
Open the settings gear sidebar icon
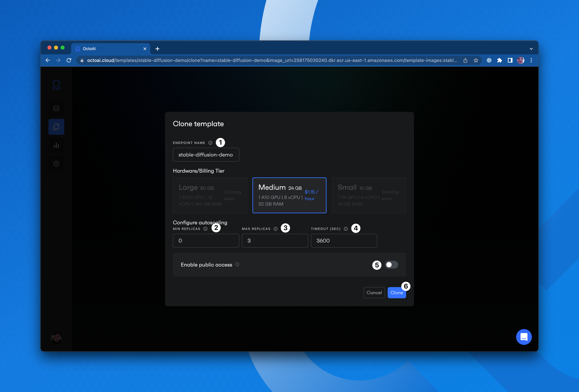coord(56,164)
